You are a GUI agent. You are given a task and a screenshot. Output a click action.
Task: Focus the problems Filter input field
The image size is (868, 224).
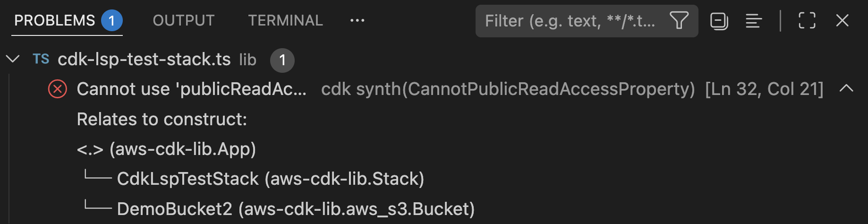coord(571,21)
